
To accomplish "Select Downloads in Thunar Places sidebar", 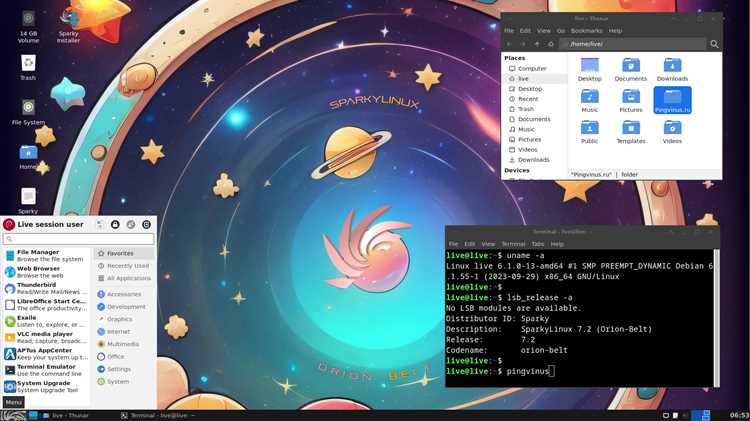I will [536, 160].
